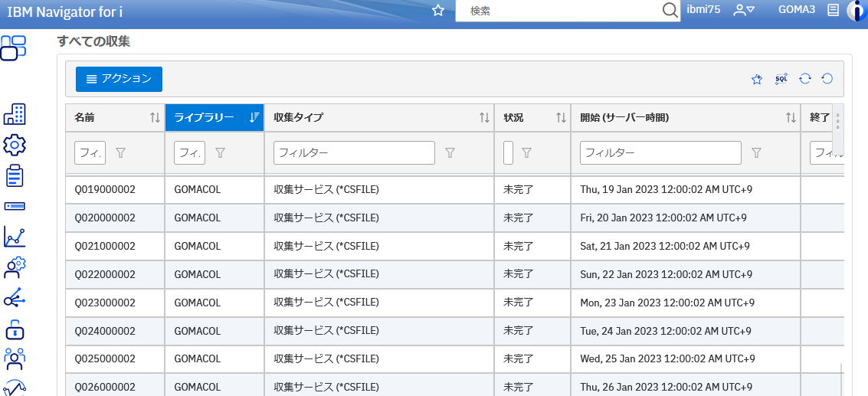Image resolution: width=868 pixels, height=396 pixels.
Task: Open the list icon next to GOMA3
Action: click(x=833, y=10)
